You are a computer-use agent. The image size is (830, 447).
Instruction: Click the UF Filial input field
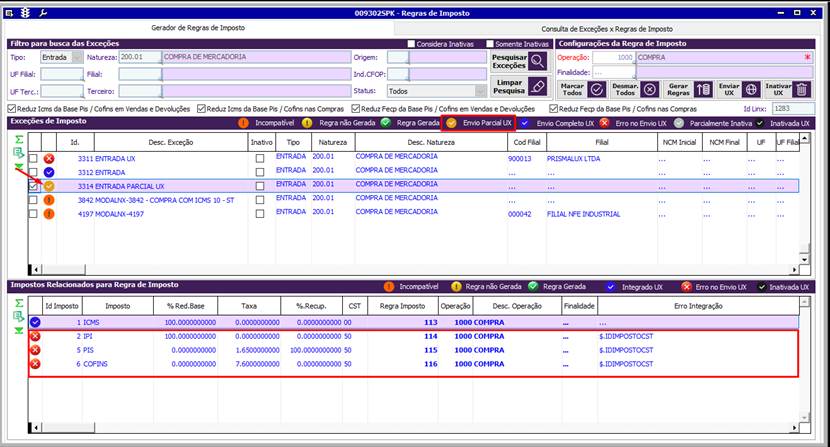[62, 75]
